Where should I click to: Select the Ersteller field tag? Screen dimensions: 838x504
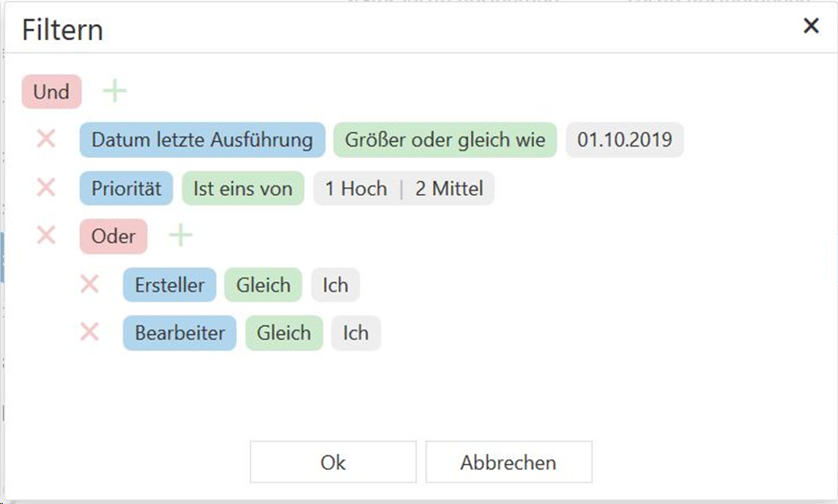(169, 285)
